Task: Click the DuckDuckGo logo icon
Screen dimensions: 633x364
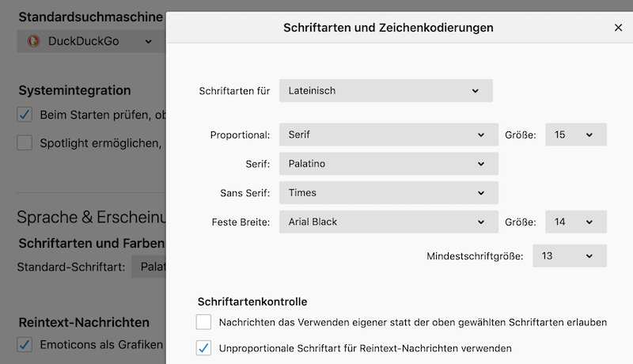Action: [x=33, y=41]
